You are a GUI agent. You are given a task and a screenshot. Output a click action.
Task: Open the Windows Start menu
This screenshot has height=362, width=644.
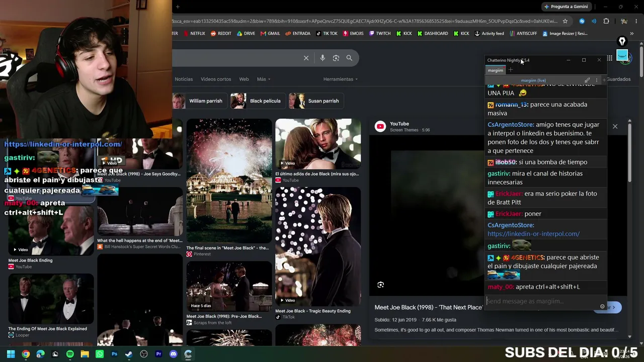11,354
